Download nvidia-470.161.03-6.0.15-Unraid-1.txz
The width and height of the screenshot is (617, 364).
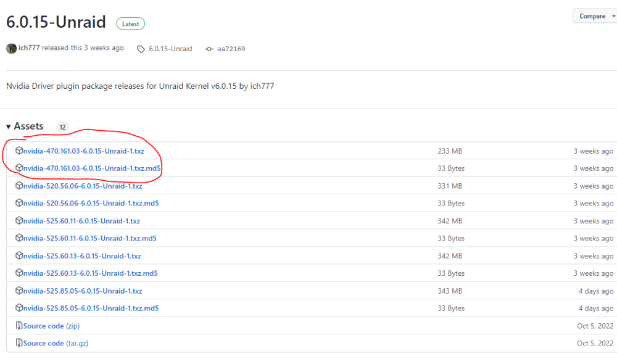pyautogui.click(x=83, y=151)
